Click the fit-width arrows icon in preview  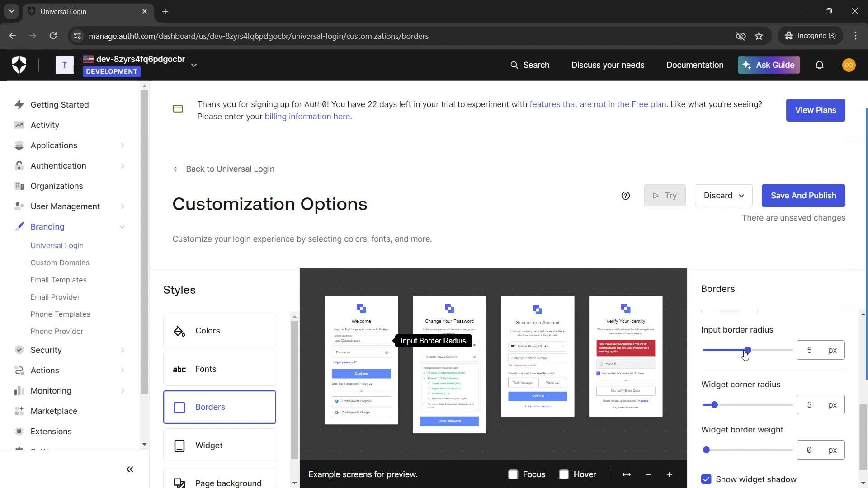[x=626, y=474]
